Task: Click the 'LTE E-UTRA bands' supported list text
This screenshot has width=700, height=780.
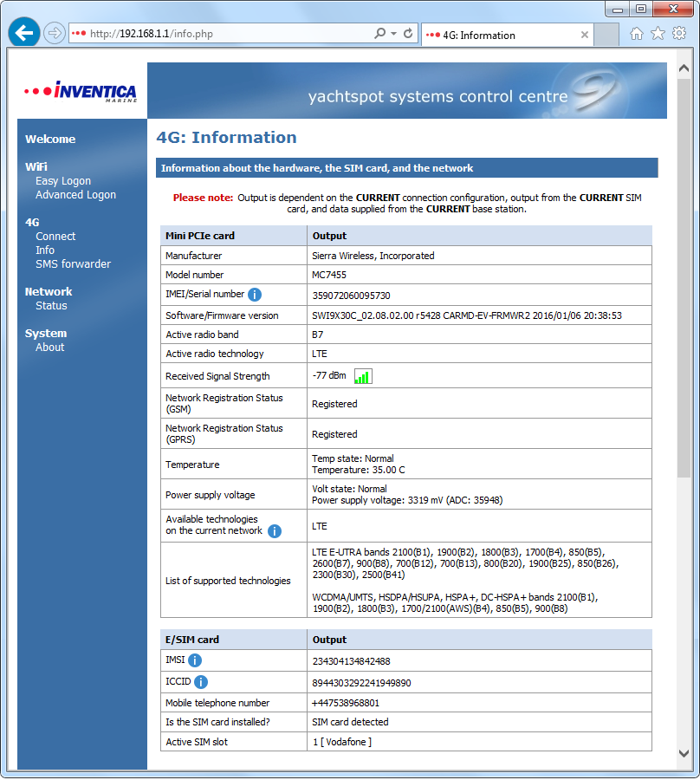Action: (465, 563)
